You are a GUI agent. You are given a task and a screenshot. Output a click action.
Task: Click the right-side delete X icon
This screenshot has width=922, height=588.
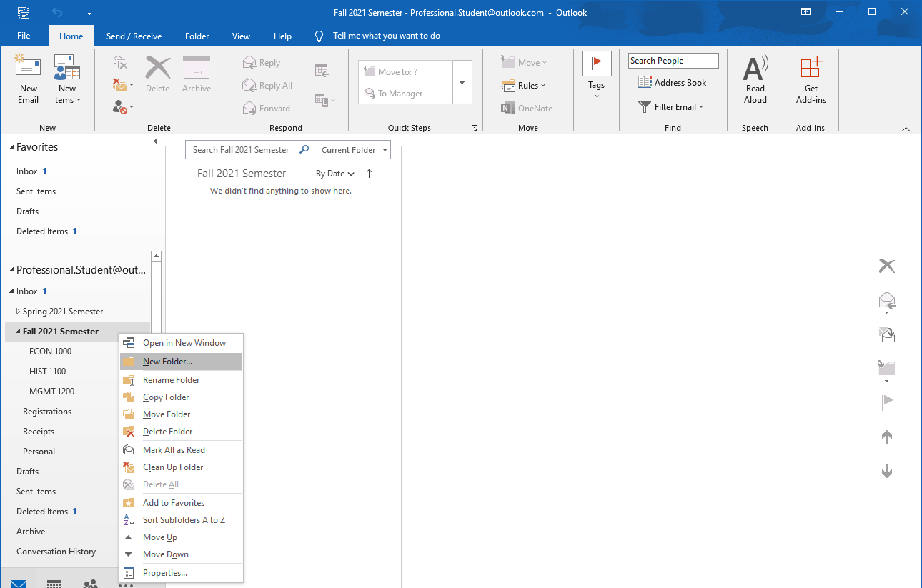click(887, 266)
